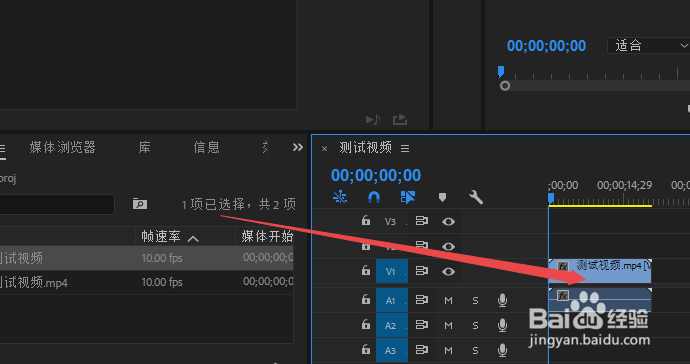Mute track A1 with M button
This screenshot has width=690, height=364.
[x=448, y=301]
